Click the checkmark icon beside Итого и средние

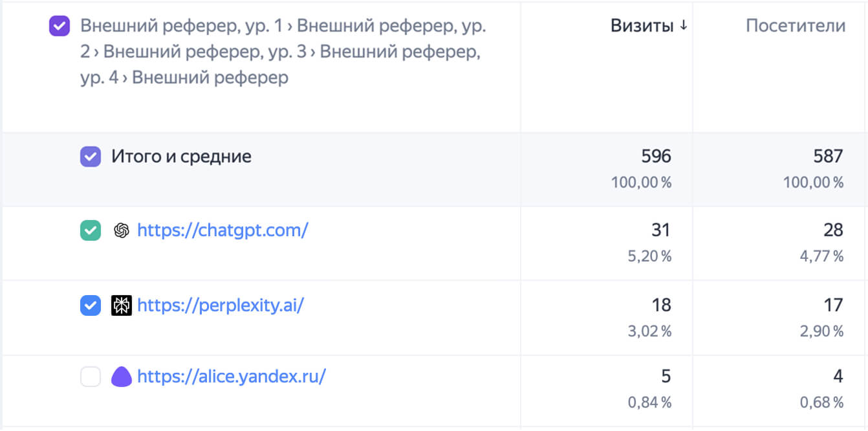coord(91,156)
